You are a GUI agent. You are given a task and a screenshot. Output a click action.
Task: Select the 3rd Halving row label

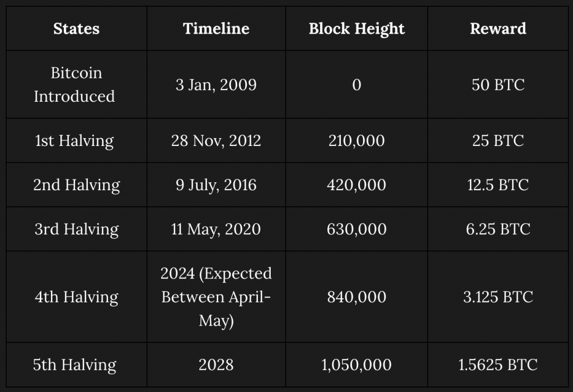coord(76,229)
